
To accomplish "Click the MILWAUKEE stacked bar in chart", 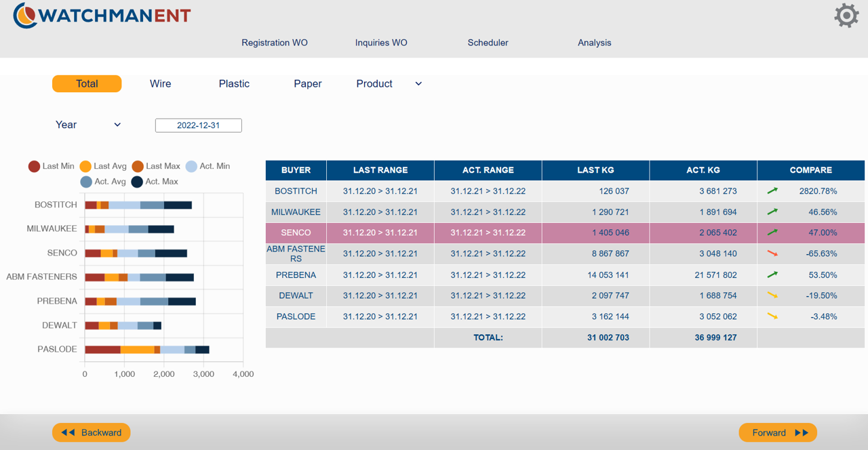I will click(130, 229).
